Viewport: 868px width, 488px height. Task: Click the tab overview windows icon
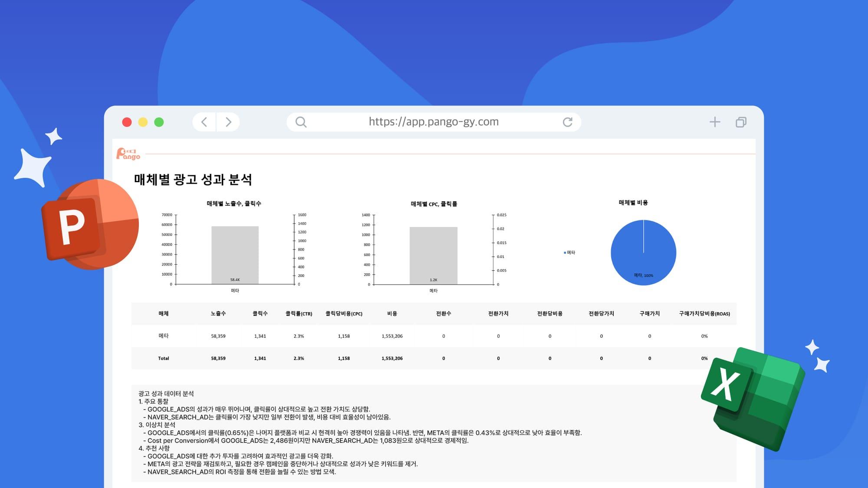741,122
